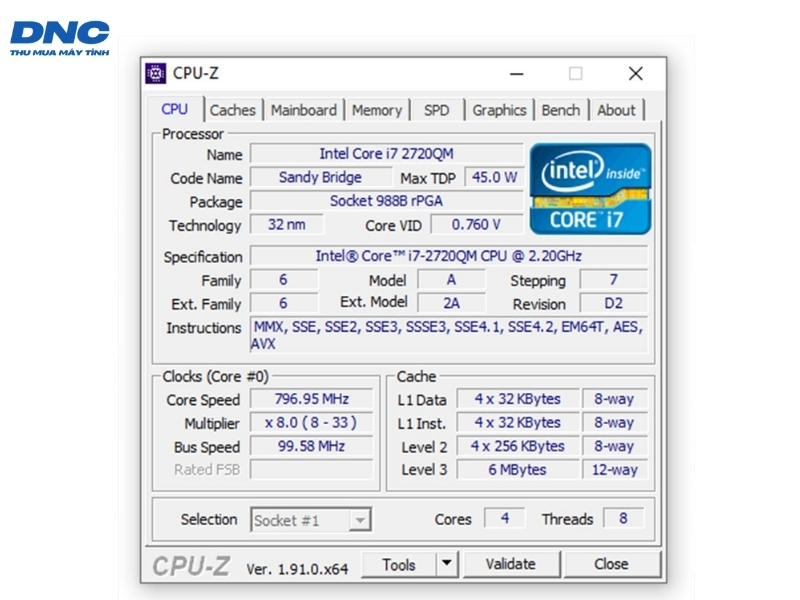Screen dimensions: 800x600
Task: Click the Intel Core i7 logo badge
Action: tap(590, 189)
